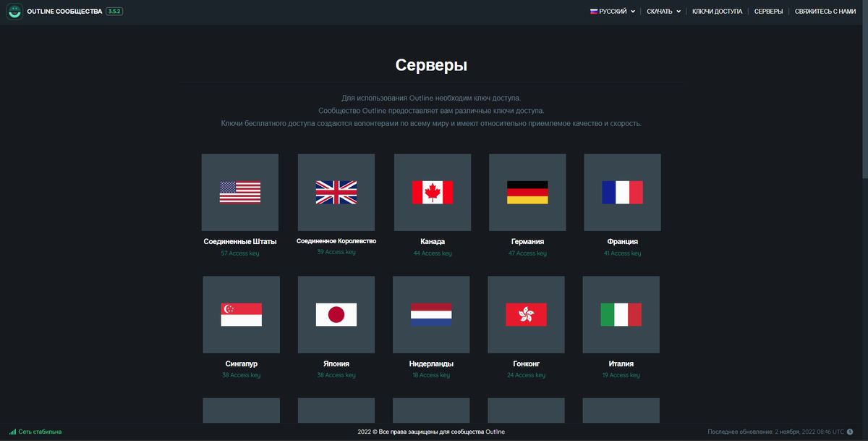Image resolution: width=868 pixels, height=441 pixels.
Task: Select the Hong Kong flag icon
Action: tap(526, 314)
